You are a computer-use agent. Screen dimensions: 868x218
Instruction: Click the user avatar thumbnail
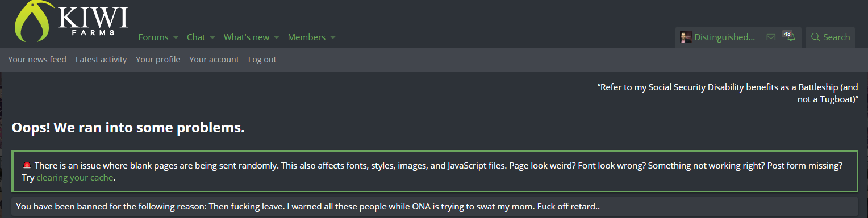(x=686, y=37)
